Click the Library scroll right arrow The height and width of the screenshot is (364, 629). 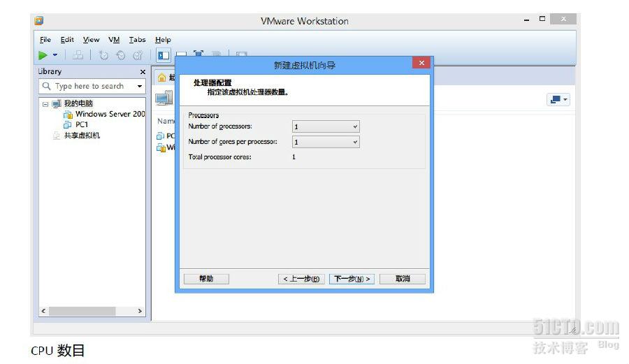tap(140, 311)
